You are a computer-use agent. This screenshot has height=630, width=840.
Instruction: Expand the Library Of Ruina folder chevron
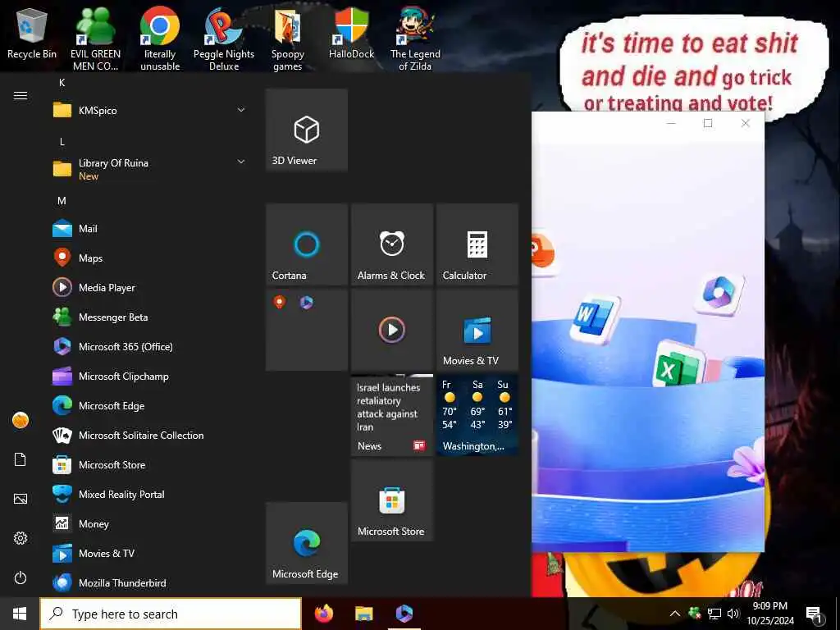[241, 162]
